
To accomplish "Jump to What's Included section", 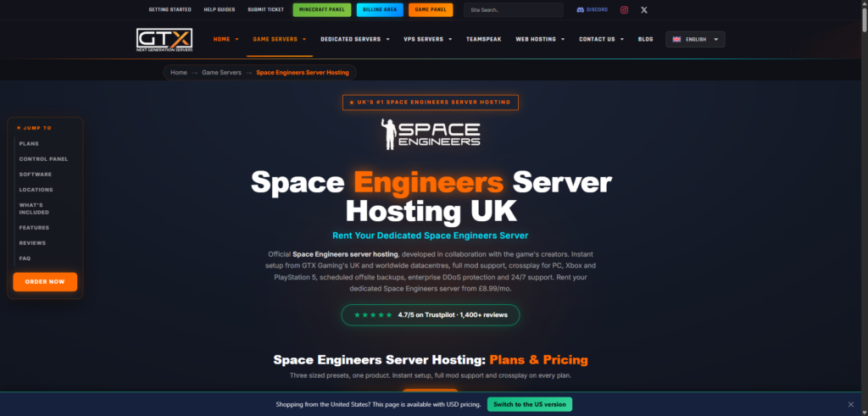I will 34,208.
